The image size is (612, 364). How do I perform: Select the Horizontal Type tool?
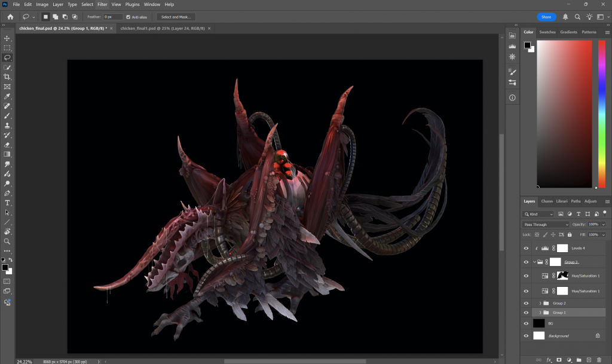point(7,203)
